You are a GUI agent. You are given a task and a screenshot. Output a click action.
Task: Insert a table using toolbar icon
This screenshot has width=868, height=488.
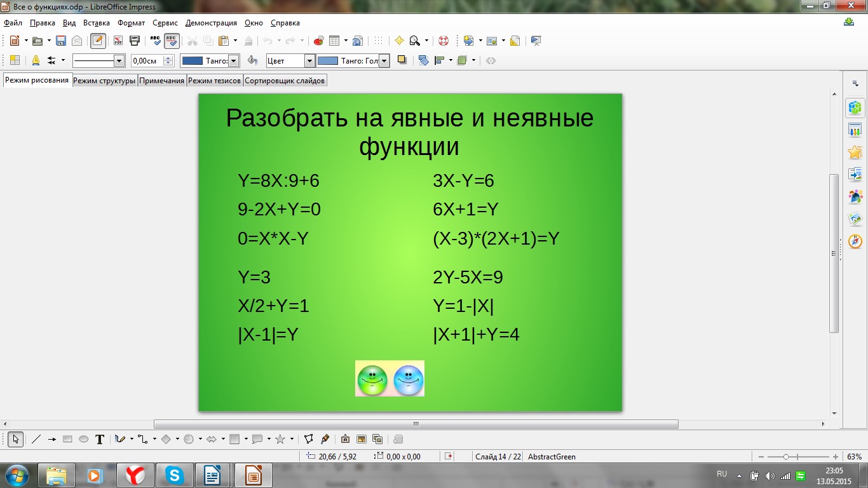point(334,41)
